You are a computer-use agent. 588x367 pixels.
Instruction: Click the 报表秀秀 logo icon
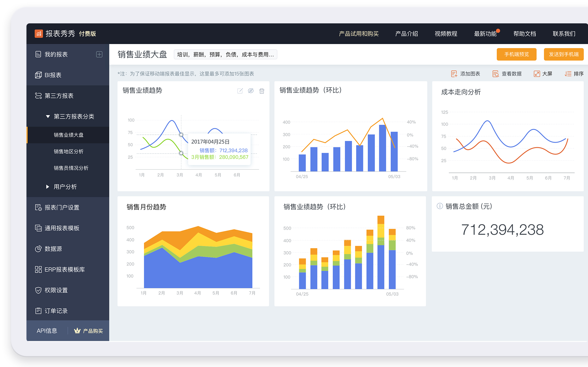[39, 34]
